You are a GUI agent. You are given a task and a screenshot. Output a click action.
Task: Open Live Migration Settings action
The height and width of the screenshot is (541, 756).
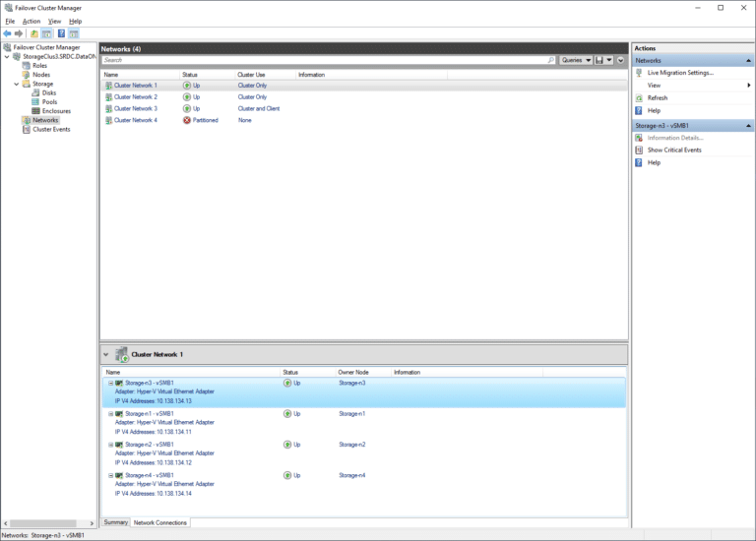click(680, 73)
